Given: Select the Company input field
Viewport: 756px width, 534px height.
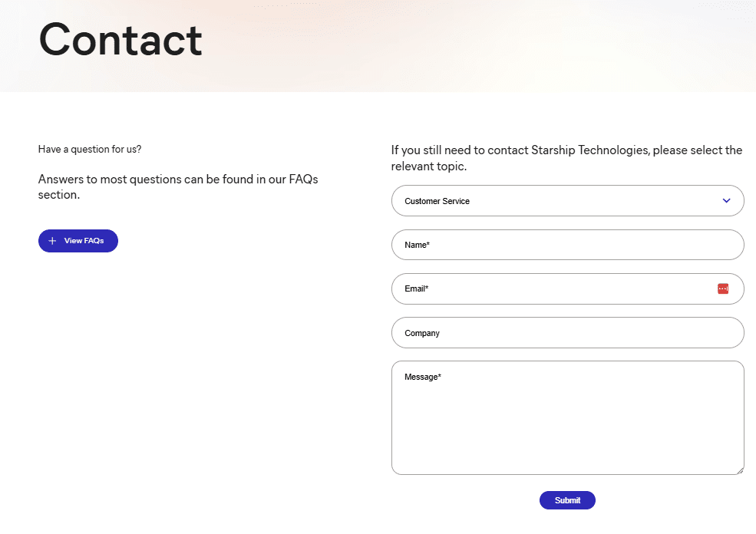Looking at the screenshot, I should 567,333.
